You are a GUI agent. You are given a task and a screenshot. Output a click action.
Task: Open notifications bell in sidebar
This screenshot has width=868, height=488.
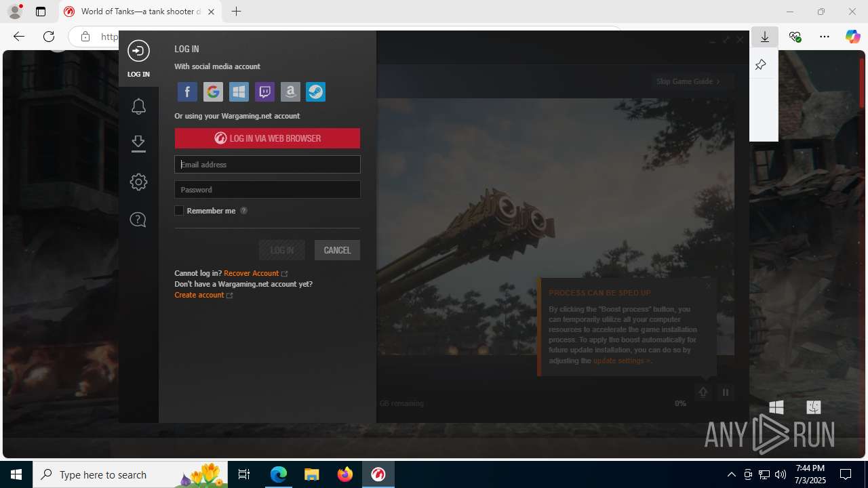(x=138, y=106)
